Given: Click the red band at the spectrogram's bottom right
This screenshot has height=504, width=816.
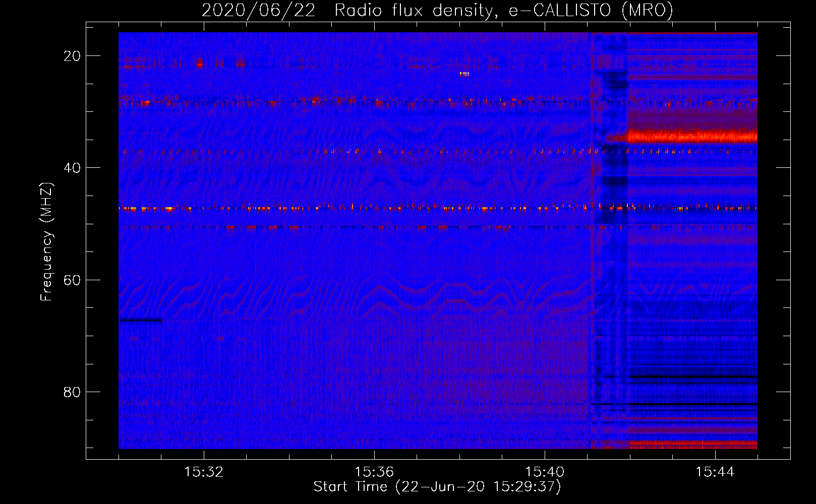Looking at the screenshot, I should point(693,445).
